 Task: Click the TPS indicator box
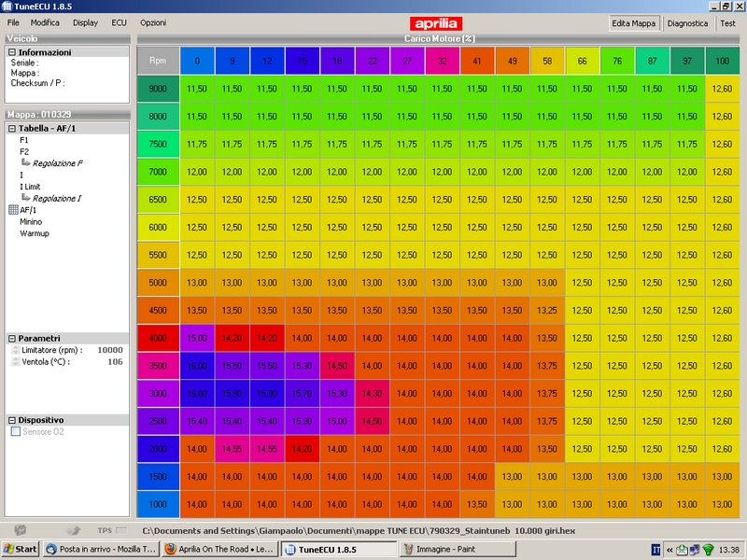(122, 530)
